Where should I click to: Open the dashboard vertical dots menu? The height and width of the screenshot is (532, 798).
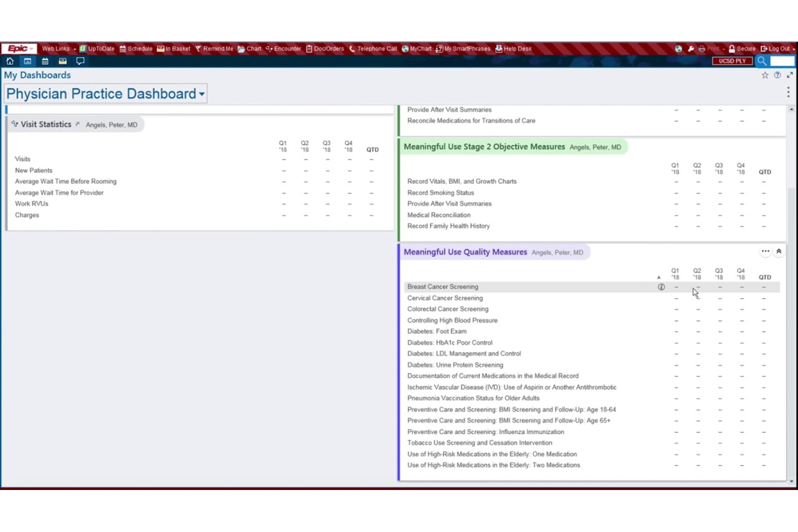coord(788,92)
